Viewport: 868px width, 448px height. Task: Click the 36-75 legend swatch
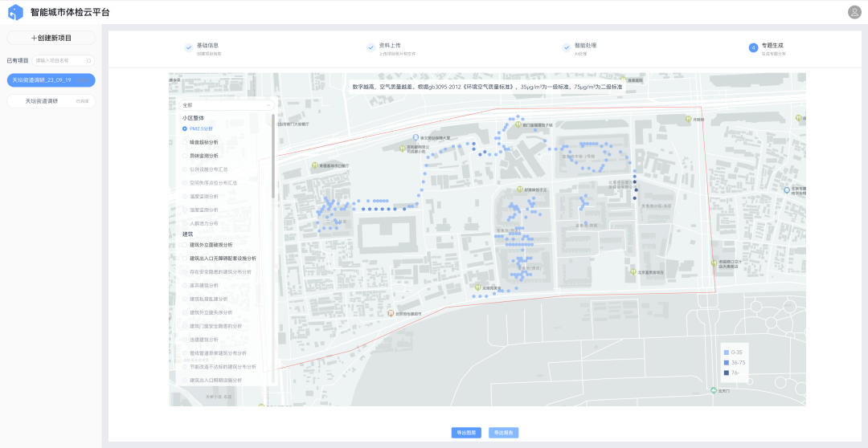coord(727,362)
